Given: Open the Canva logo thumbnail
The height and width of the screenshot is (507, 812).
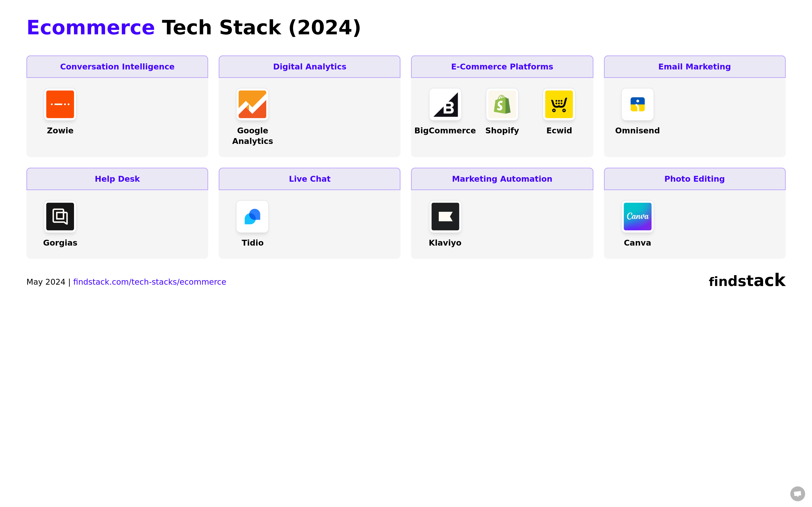Looking at the screenshot, I should (638, 217).
